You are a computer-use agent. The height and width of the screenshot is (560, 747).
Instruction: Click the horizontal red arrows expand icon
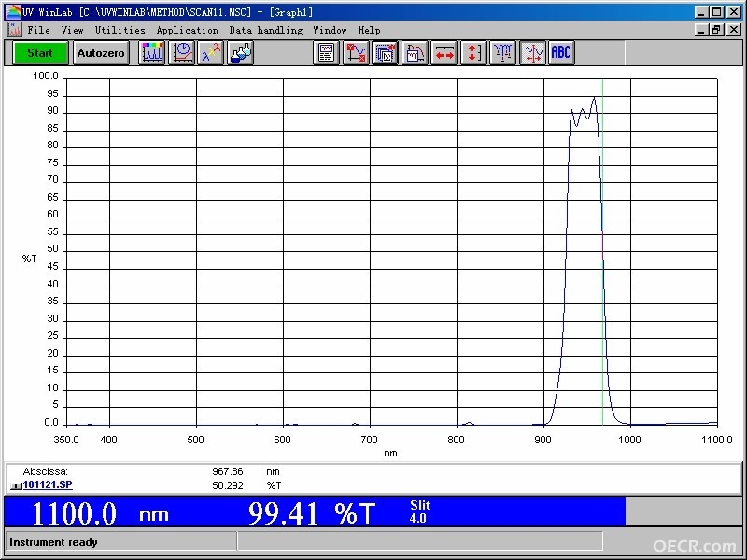[444, 53]
